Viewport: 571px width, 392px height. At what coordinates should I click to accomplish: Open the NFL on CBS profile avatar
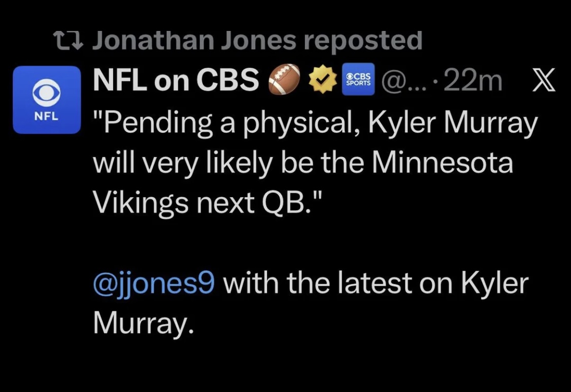[x=47, y=100]
